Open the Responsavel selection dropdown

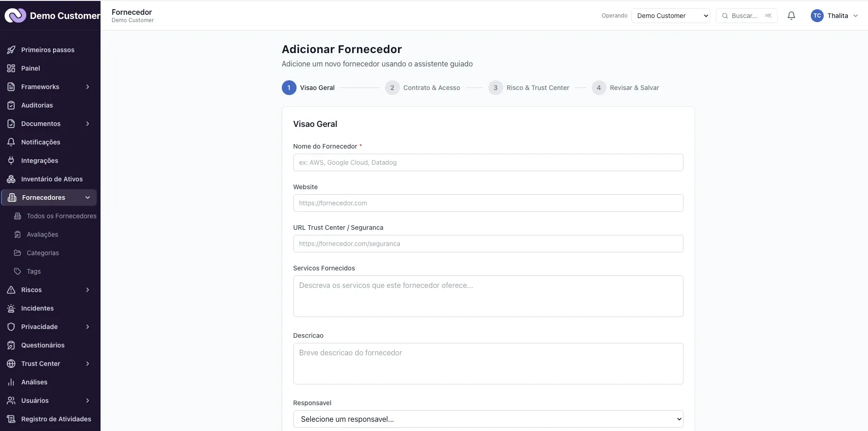488,419
